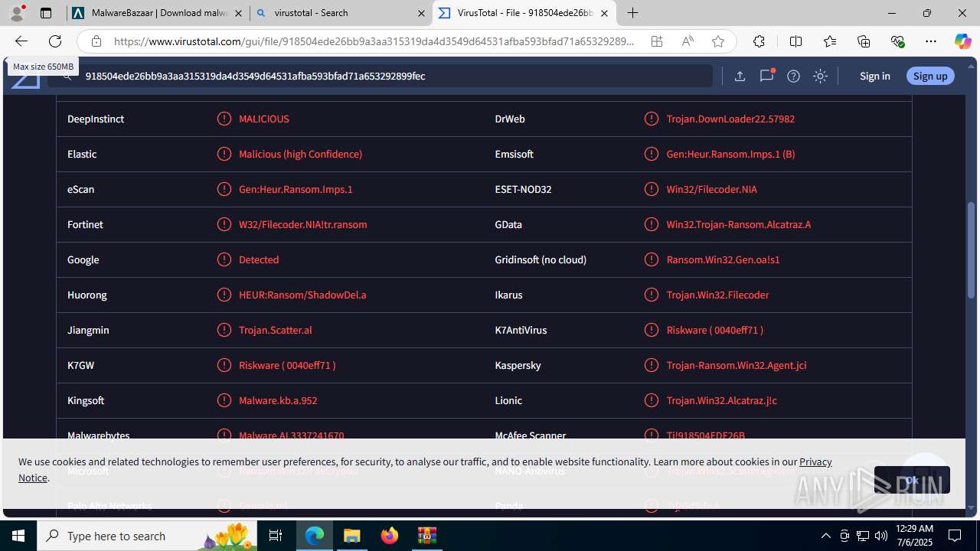This screenshot has width=980, height=551.
Task: Open the Windows Start menu
Action: click(x=18, y=536)
